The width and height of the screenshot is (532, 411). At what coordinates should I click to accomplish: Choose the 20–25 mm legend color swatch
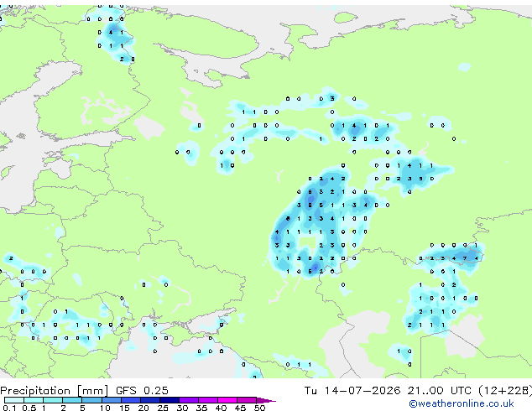tap(149, 400)
